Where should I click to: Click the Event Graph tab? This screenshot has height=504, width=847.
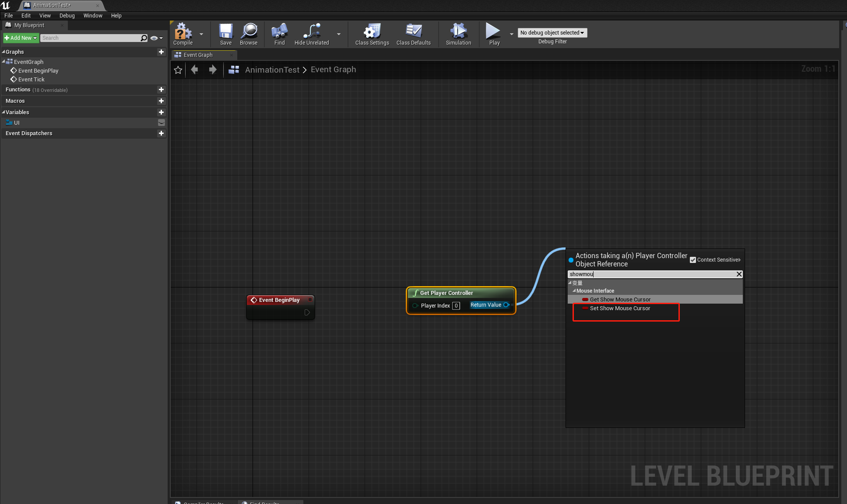click(x=201, y=55)
